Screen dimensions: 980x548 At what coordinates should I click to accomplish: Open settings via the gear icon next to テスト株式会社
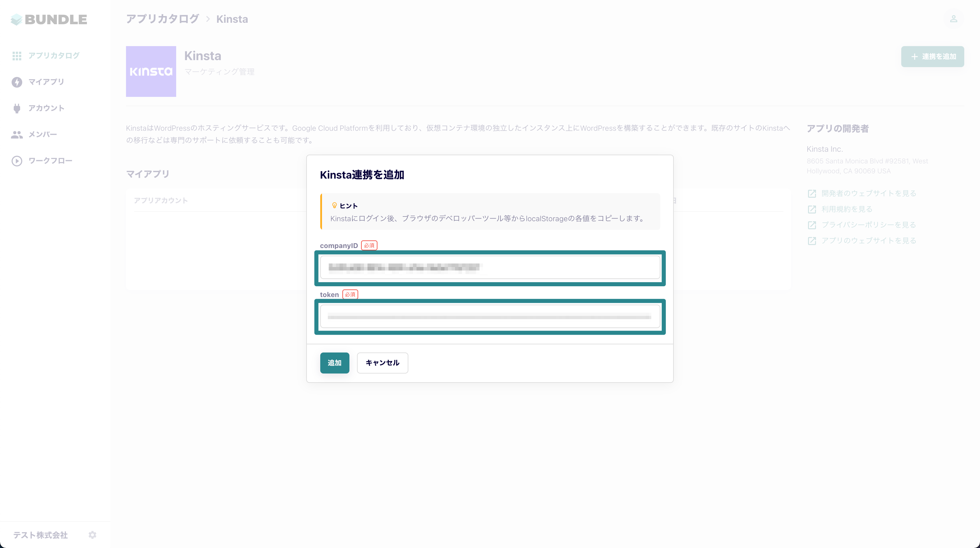point(92,535)
